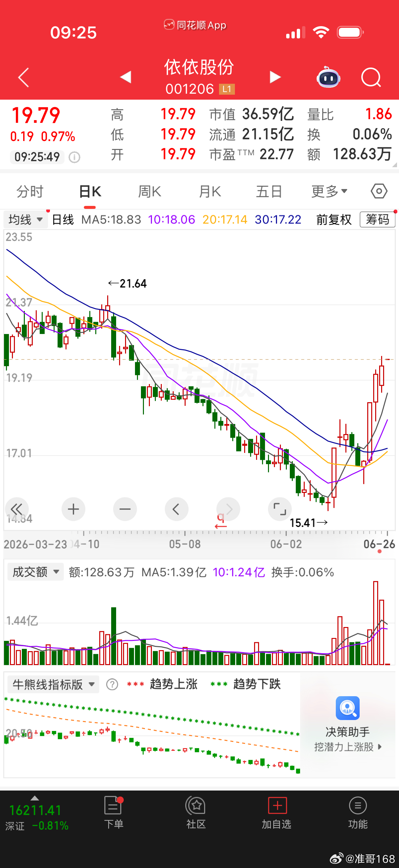Open the robot AI assistant icon
The image size is (399, 868).
[x=328, y=77]
